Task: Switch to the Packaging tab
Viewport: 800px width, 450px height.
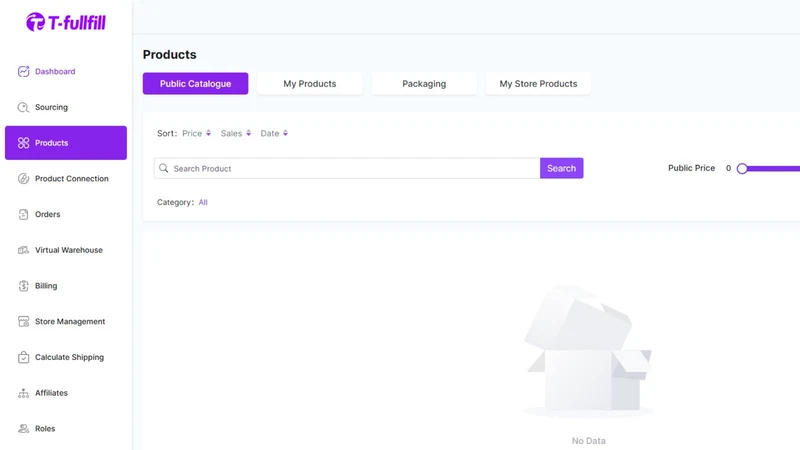Action: coord(424,84)
